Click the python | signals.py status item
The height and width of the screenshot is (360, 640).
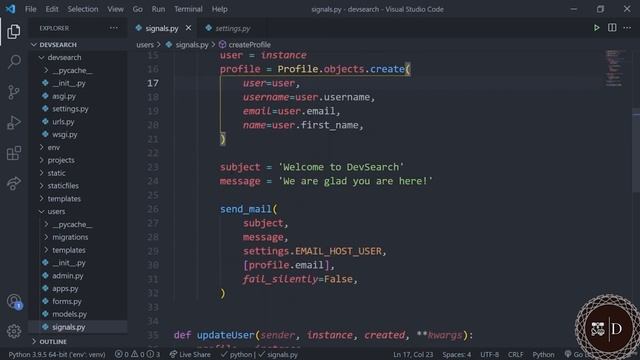click(x=259, y=354)
